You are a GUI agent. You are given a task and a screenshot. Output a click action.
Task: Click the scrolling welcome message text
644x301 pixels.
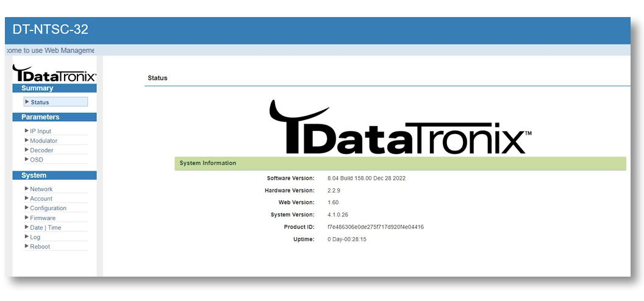49,51
